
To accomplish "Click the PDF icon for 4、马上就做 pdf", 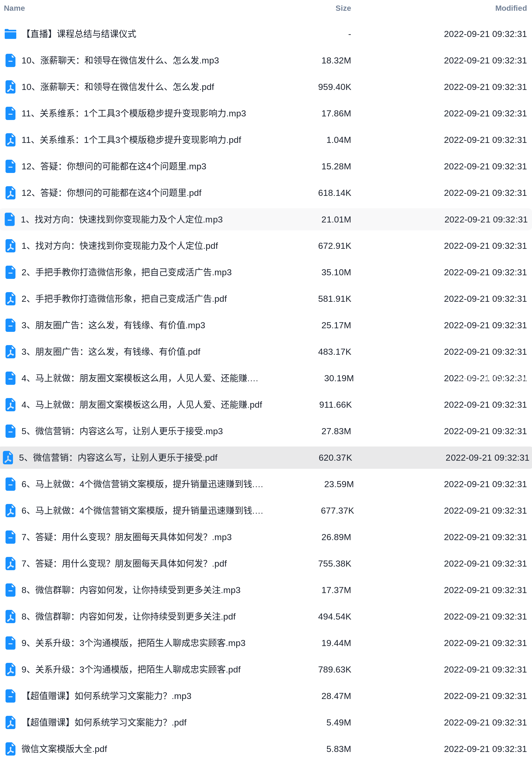I will pyautogui.click(x=11, y=405).
